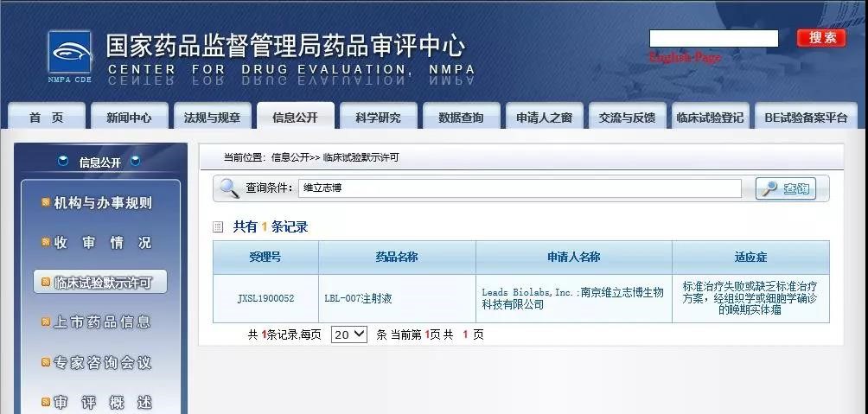Image resolution: width=868 pixels, height=414 pixels.
Task: Go to 科学研究 tab
Action: pyautogui.click(x=378, y=117)
